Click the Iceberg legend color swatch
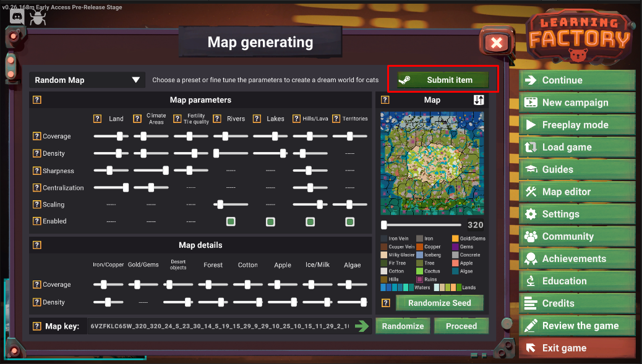Screen dimensions: 642x364 (419, 255)
